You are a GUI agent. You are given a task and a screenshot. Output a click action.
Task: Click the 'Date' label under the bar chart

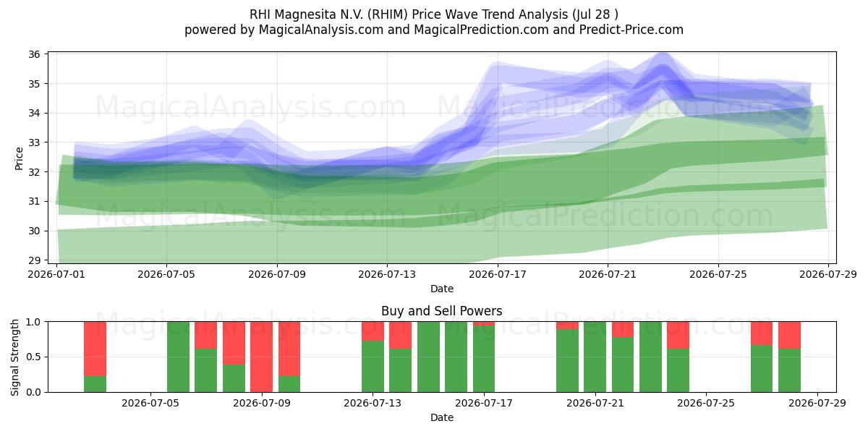pyautogui.click(x=442, y=417)
